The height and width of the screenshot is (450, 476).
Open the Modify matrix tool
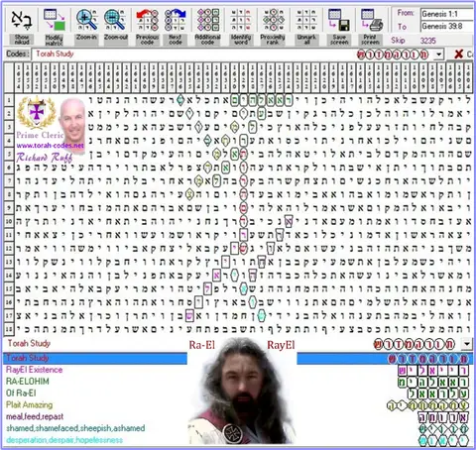[55, 20]
